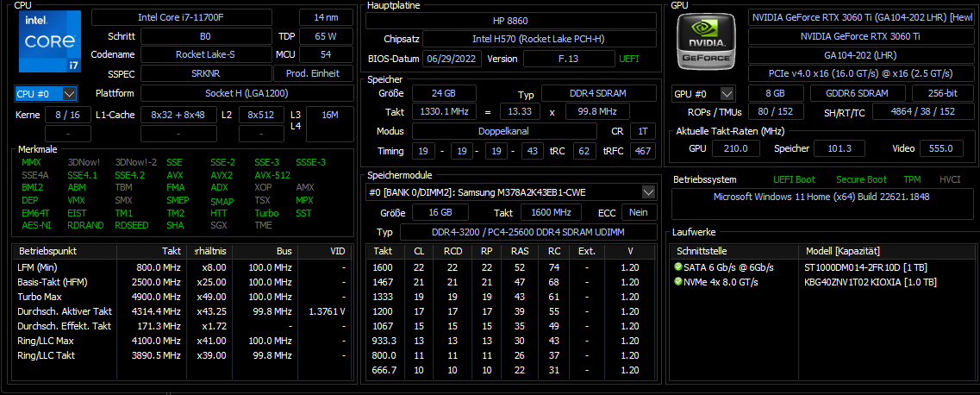
Task: Click the HVCI status label
Action: pos(949,179)
